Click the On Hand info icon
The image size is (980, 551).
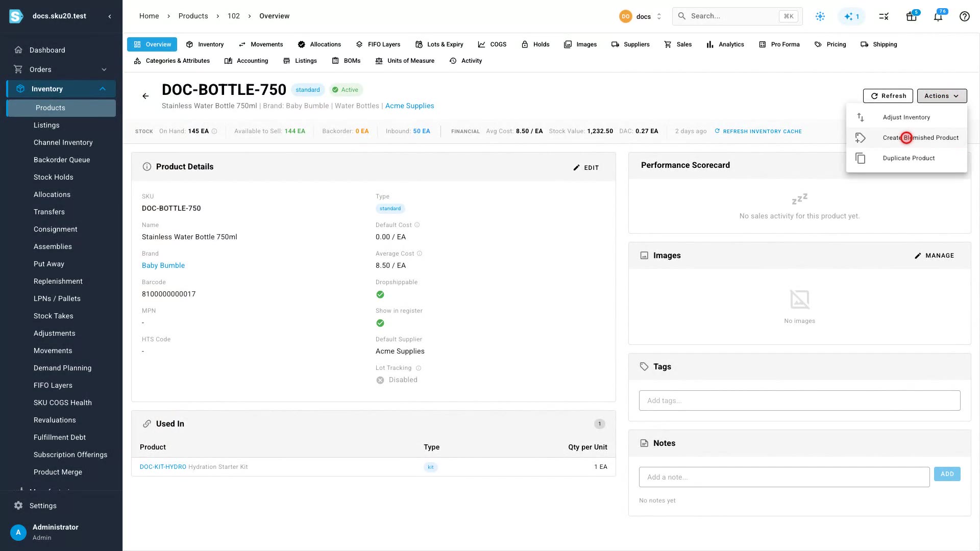(214, 132)
